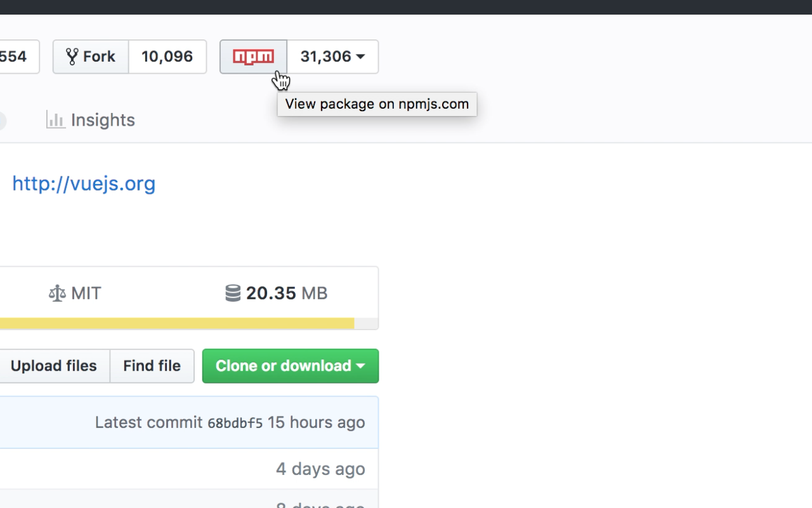The width and height of the screenshot is (812, 508).
Task: Click the Fork count showing 10,096
Action: tap(167, 57)
